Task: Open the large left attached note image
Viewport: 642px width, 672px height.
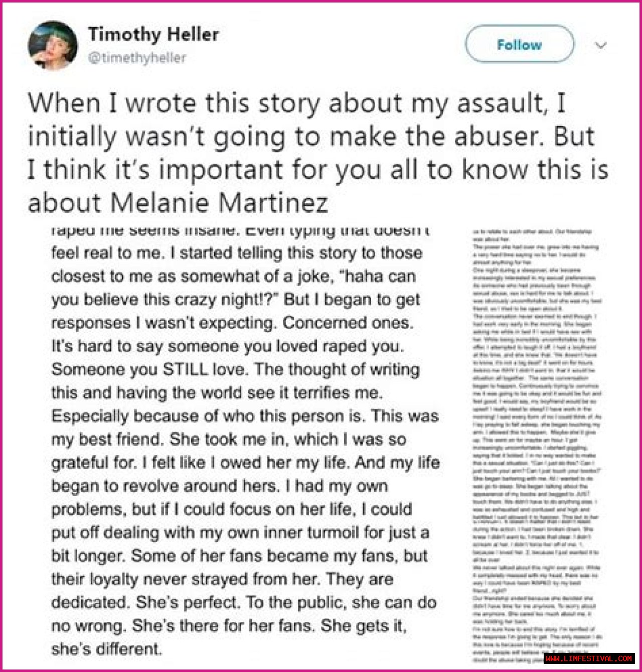Action: coord(245,442)
